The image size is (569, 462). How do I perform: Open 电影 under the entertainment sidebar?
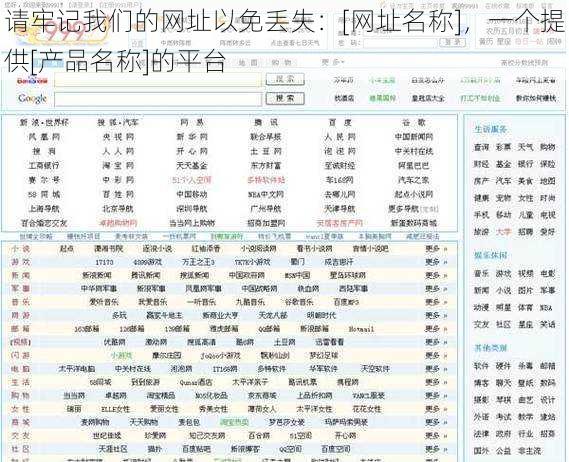click(x=547, y=273)
